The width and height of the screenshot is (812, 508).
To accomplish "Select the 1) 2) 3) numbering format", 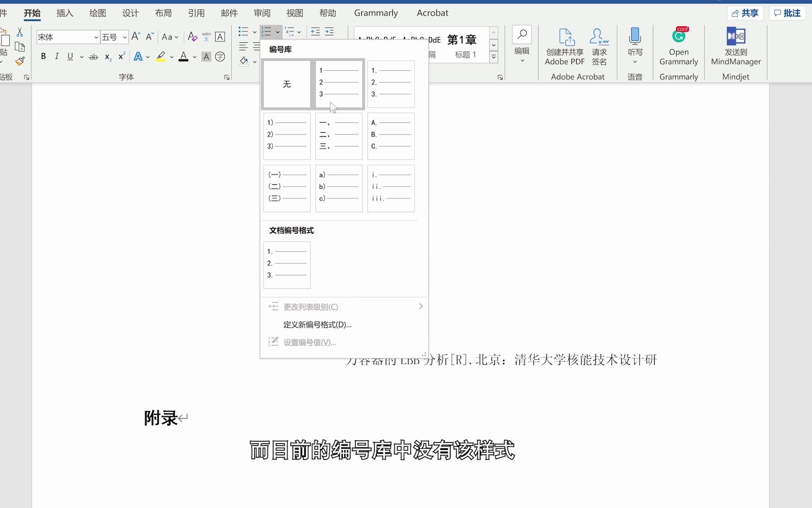I will pos(287,136).
